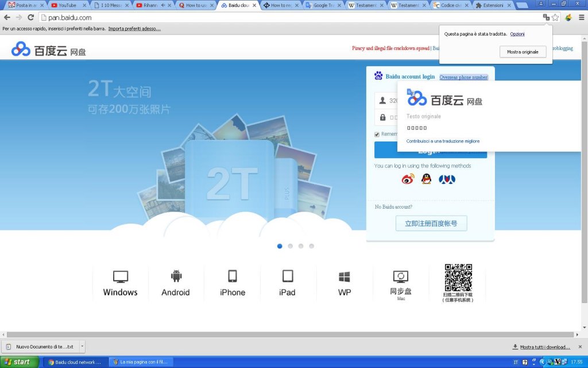Screen dimensions: 588x368
Task: Open translation Opzioni settings
Action: (517, 34)
